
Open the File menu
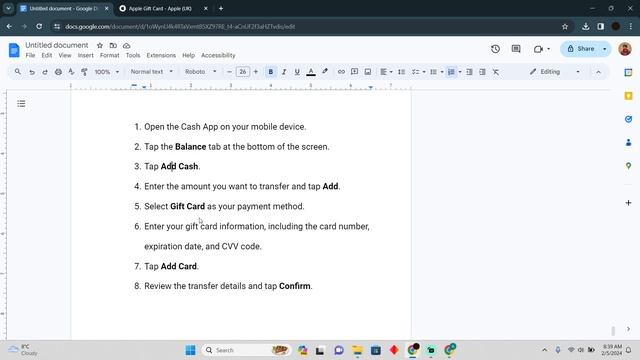(30, 55)
